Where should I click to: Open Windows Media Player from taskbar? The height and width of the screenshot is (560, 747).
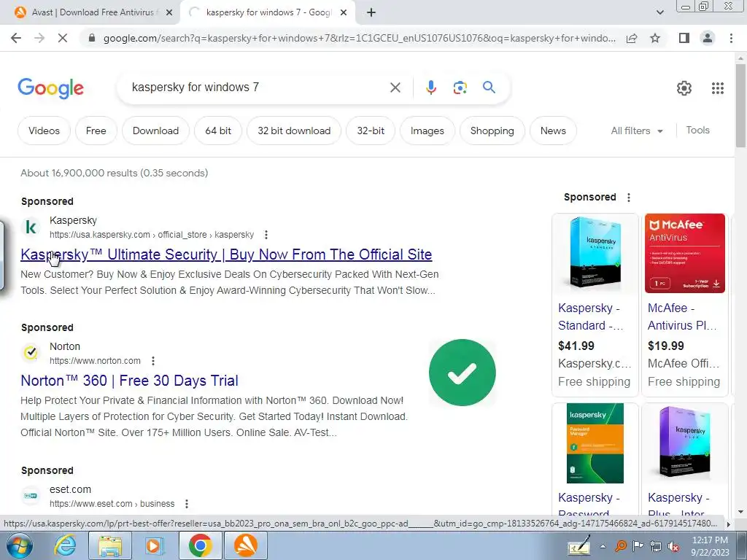click(x=153, y=545)
